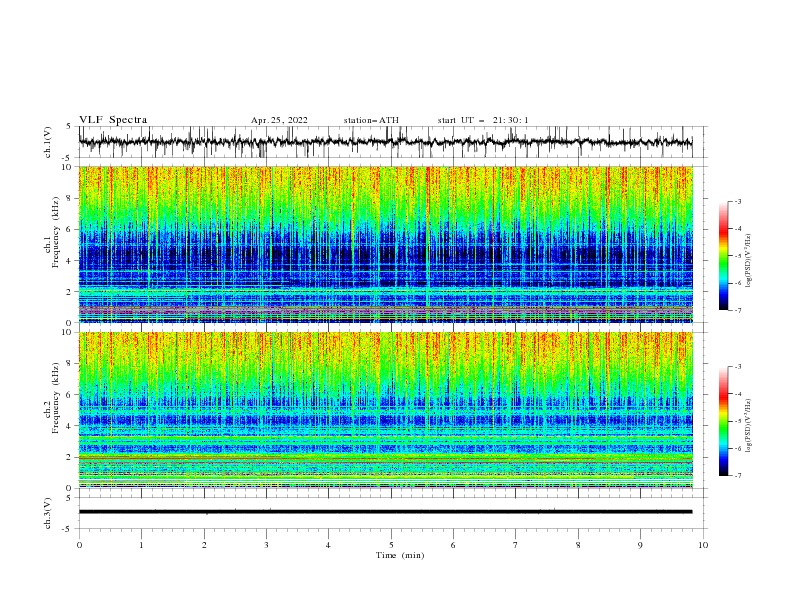Click the 'Time (min)' axis label
The height and width of the screenshot is (612, 792).
click(400, 555)
